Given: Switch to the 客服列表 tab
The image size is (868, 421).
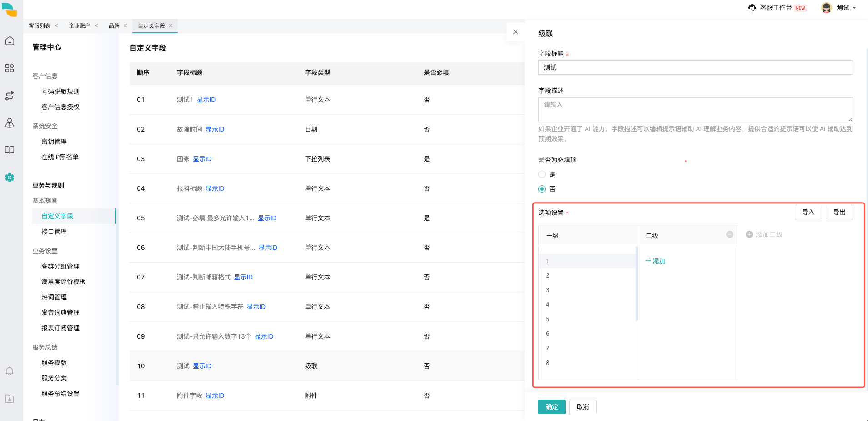Looking at the screenshot, I should [40, 25].
